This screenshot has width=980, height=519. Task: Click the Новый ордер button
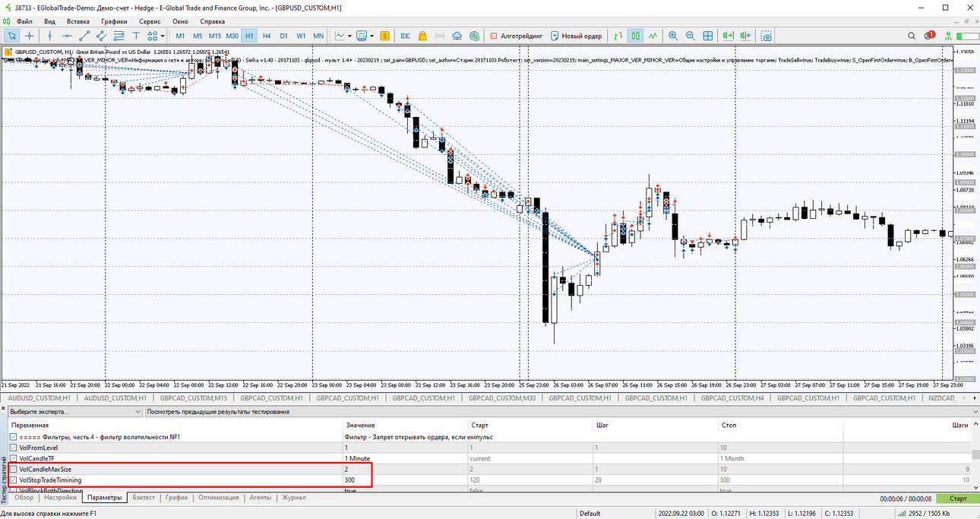click(x=577, y=36)
